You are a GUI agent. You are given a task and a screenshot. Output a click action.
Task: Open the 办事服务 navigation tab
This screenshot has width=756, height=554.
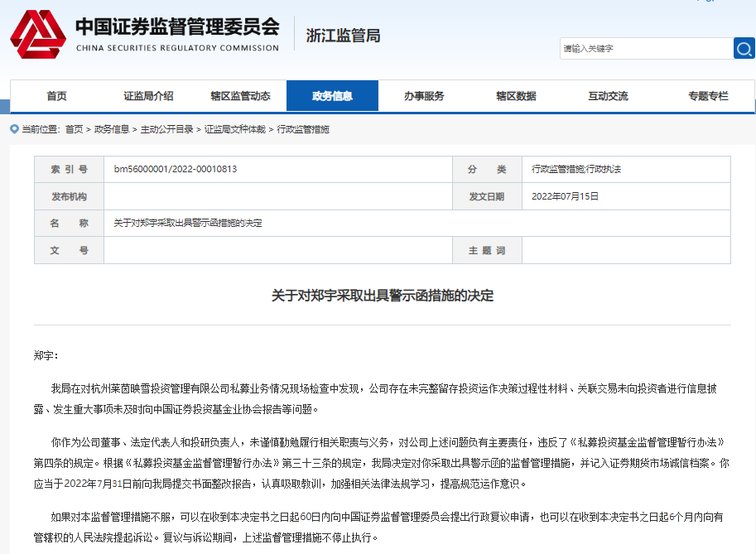[425, 95]
